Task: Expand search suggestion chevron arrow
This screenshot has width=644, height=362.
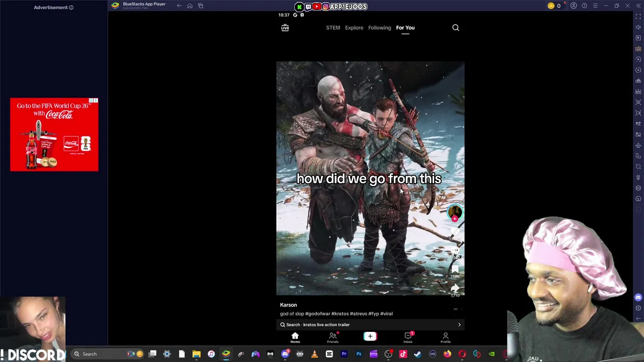Action: pos(459,325)
